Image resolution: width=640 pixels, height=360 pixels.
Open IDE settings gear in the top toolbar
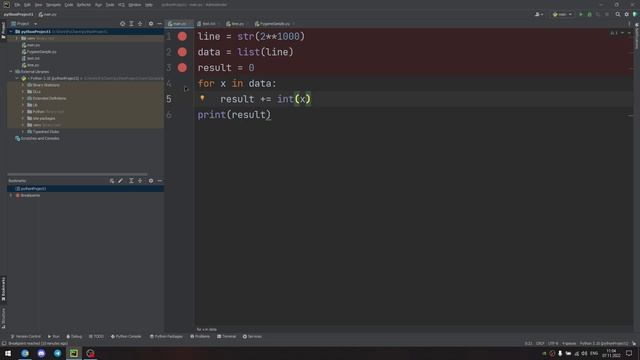627,14
